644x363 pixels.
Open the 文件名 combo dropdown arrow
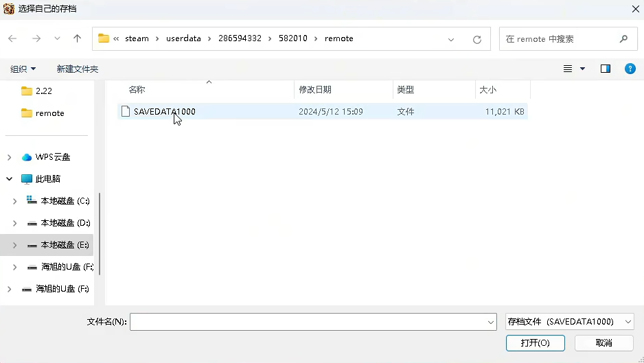pyautogui.click(x=491, y=323)
